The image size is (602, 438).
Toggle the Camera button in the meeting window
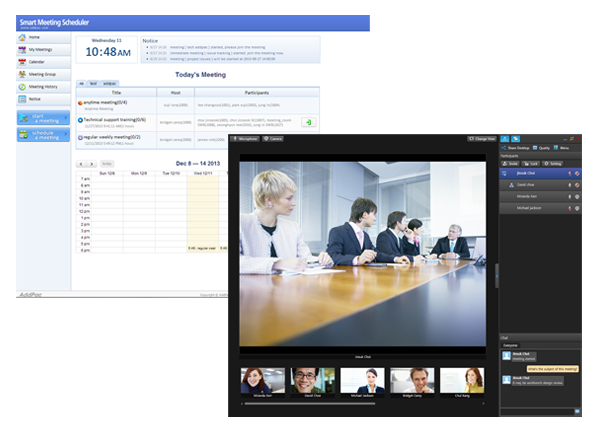tap(273, 139)
